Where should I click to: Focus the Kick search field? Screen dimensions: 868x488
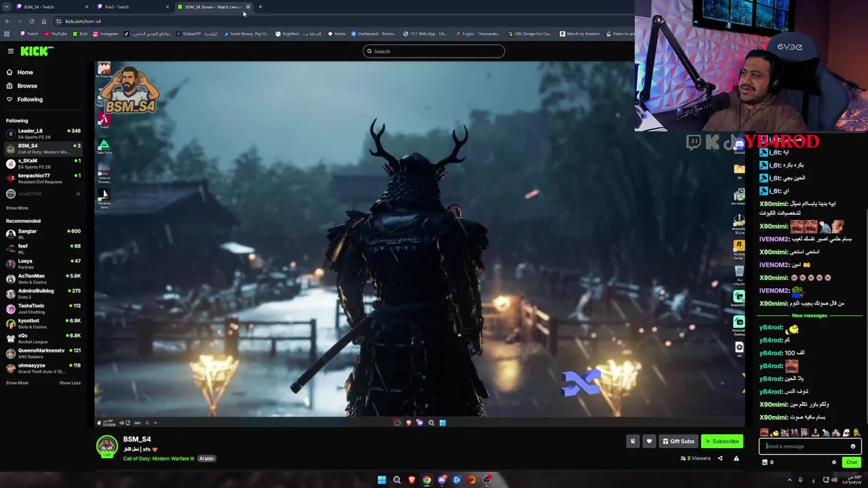(434, 52)
